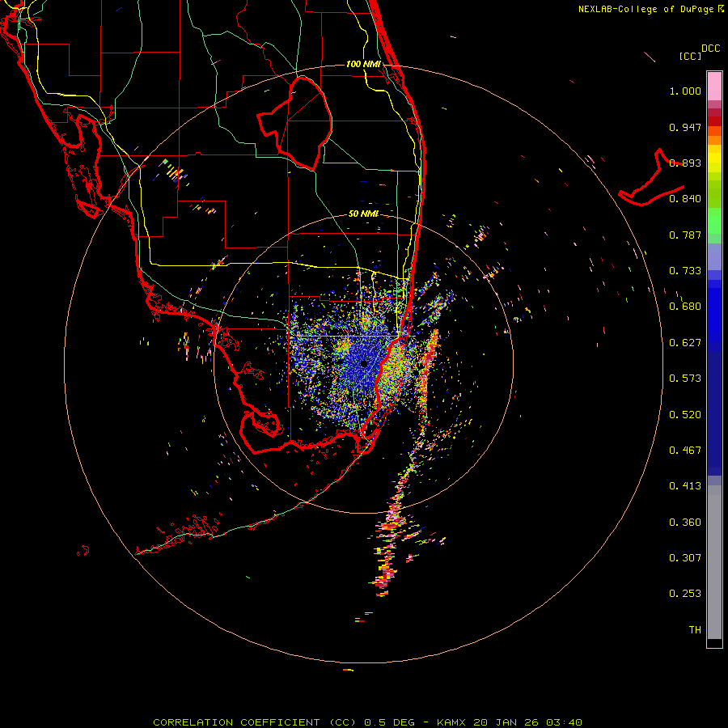Select the 1.000 color scale value
This screenshot has width=728, height=728.
(685, 91)
